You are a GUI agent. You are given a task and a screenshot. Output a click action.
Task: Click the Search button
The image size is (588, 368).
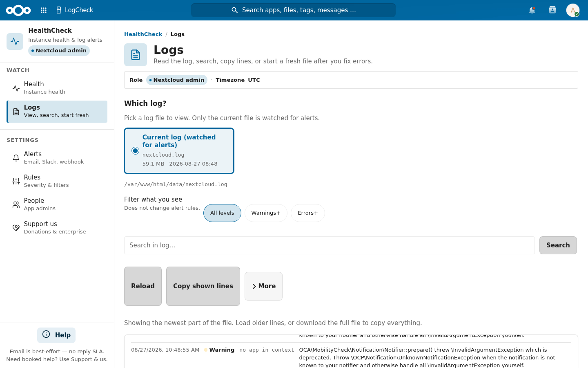(x=558, y=245)
